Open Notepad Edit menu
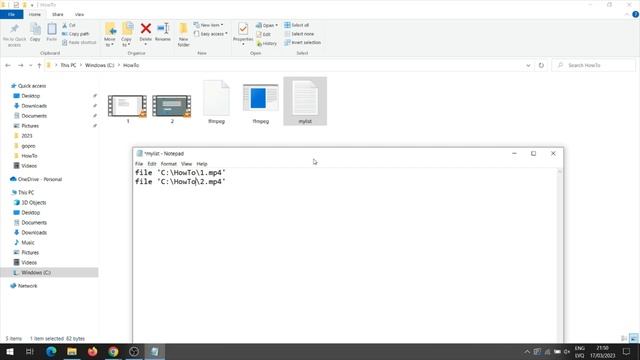640x360 pixels. (152, 164)
